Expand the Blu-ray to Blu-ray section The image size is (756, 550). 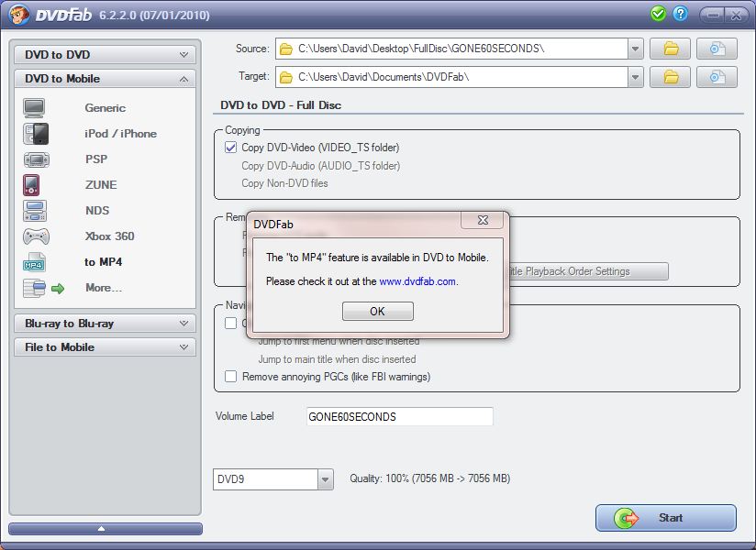pos(106,324)
